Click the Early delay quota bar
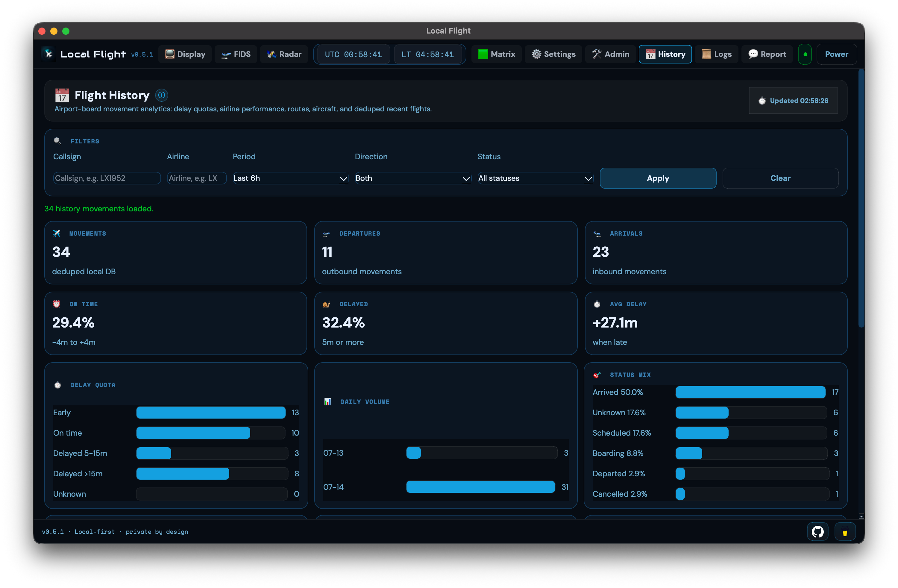The image size is (898, 588). (210, 413)
